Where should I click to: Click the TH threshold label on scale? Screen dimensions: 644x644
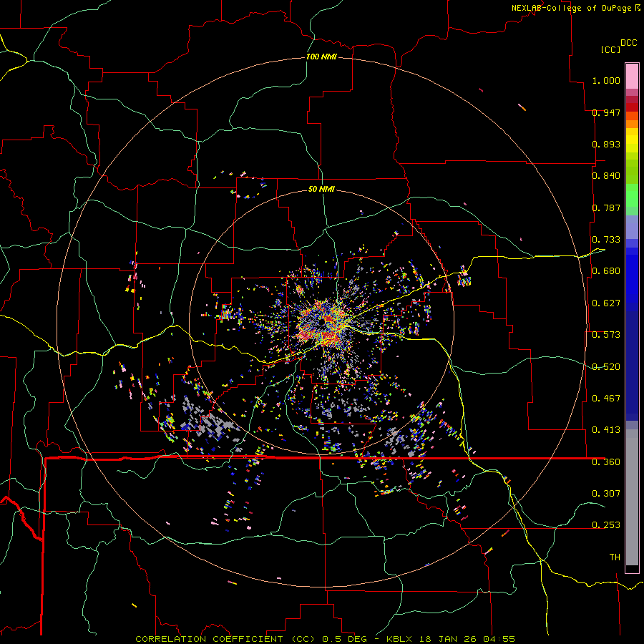tap(615, 557)
